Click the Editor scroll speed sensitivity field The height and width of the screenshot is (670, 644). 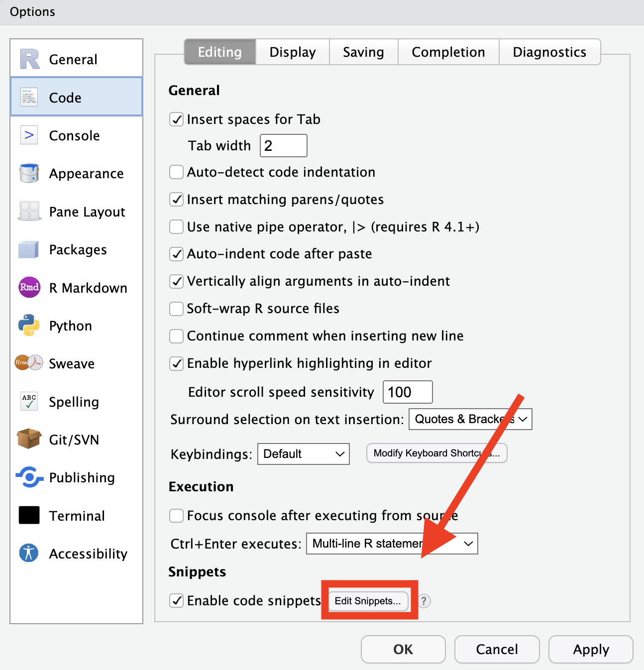click(408, 392)
